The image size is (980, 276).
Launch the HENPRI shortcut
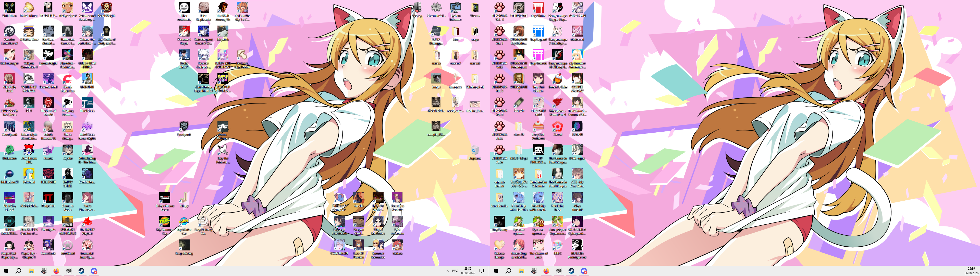[577, 129]
